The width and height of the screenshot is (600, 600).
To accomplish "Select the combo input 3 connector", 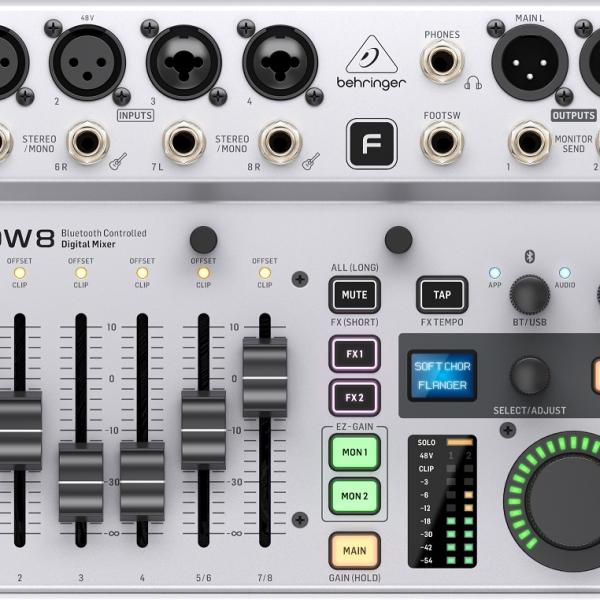I will click(x=184, y=62).
